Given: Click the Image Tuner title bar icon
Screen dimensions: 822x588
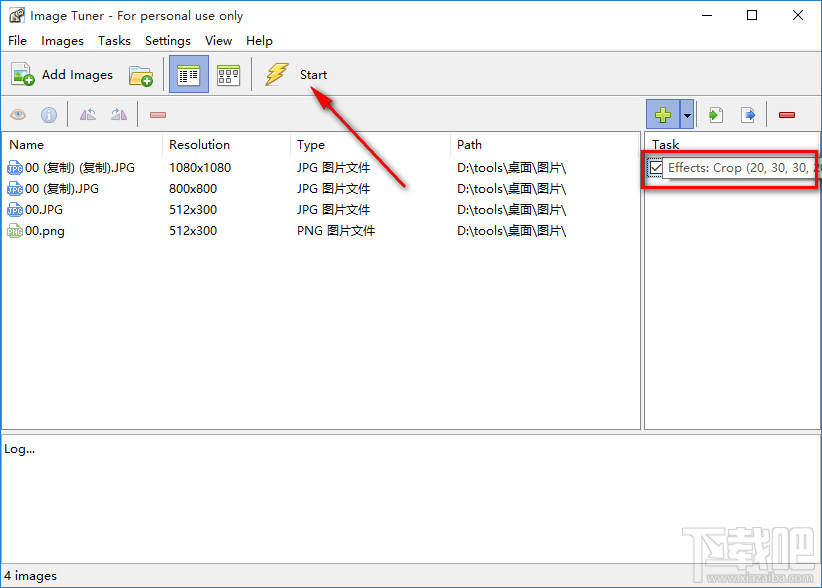Looking at the screenshot, I should click(x=17, y=15).
